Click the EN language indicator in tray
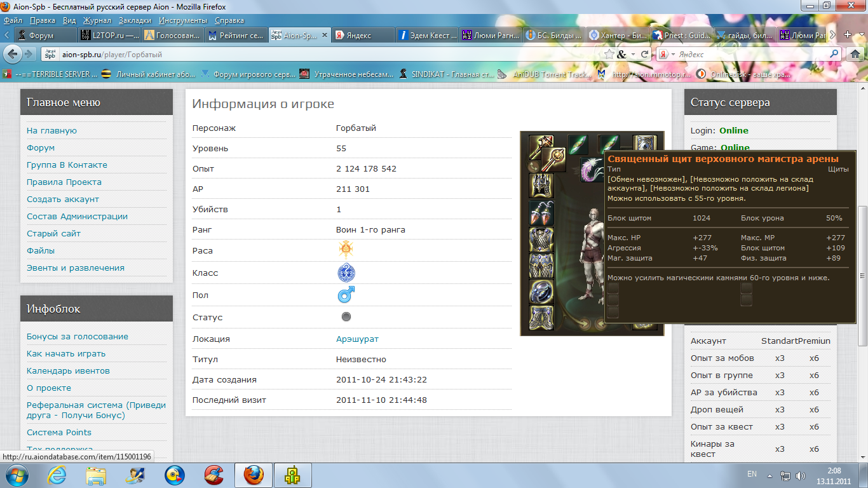Viewport: 868px width, 488px height. click(752, 474)
